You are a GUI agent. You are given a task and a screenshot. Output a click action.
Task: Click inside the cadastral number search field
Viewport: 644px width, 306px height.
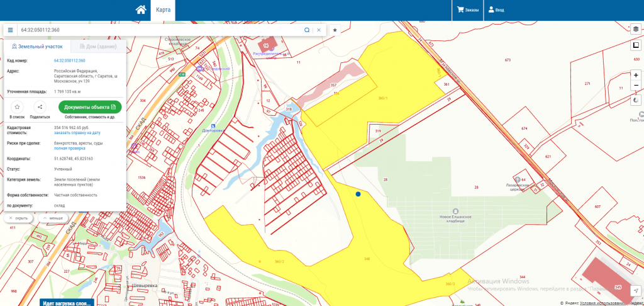coord(157,30)
